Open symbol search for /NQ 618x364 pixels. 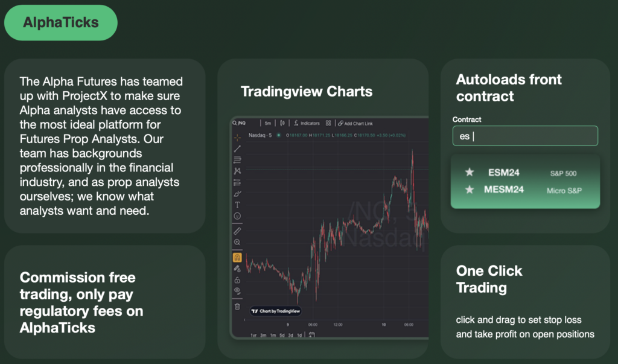coord(240,123)
